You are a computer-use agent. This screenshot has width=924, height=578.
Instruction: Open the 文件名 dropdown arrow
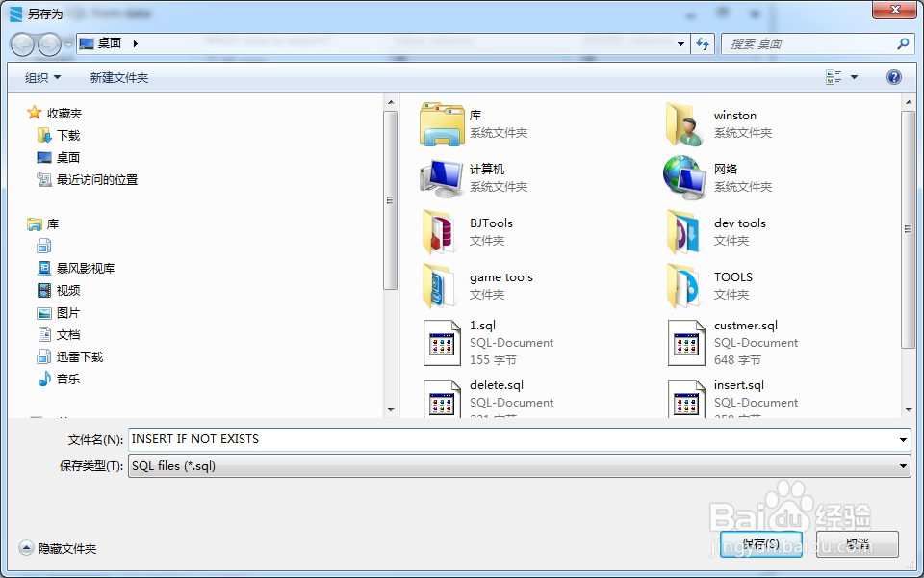[903, 439]
